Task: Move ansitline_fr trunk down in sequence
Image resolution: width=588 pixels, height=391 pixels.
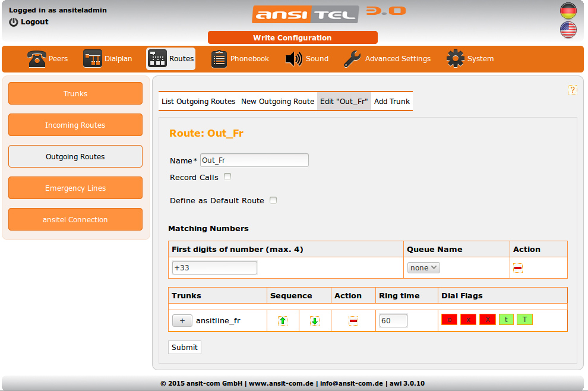Action: (x=315, y=321)
